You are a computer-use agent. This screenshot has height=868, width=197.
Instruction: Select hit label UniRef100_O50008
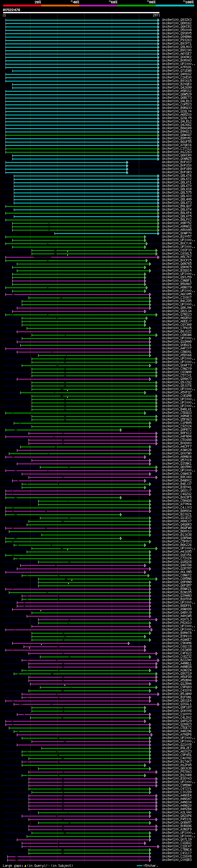(177, 30)
